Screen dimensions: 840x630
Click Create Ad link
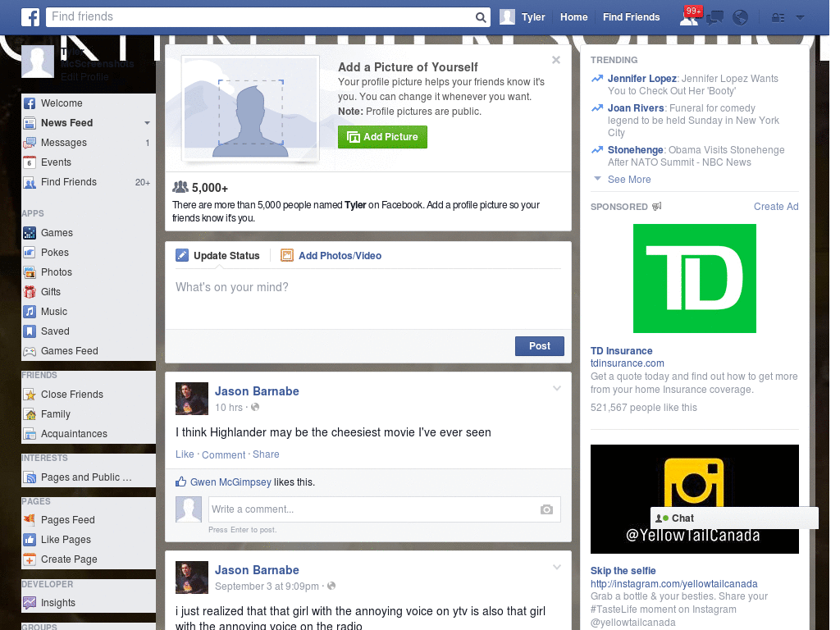tap(776, 207)
